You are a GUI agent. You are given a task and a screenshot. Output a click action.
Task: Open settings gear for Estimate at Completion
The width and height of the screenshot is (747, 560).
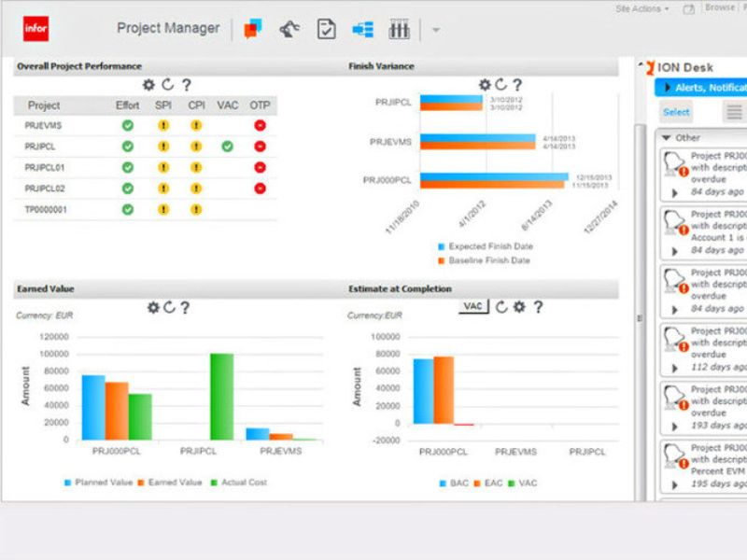tap(519, 307)
